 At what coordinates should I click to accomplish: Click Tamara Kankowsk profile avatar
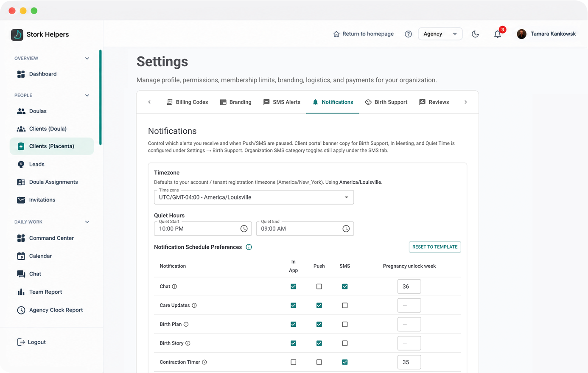point(522,34)
